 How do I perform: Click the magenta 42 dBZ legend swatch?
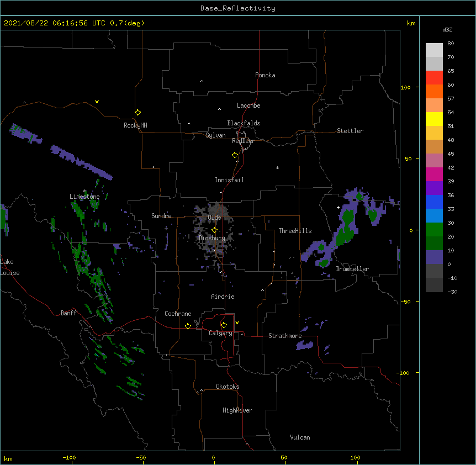[434, 174]
